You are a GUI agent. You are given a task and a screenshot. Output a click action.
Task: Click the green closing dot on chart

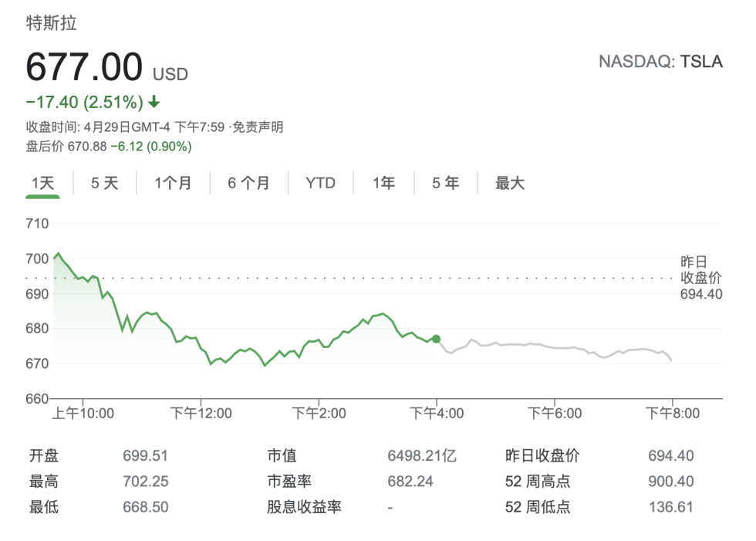437,339
